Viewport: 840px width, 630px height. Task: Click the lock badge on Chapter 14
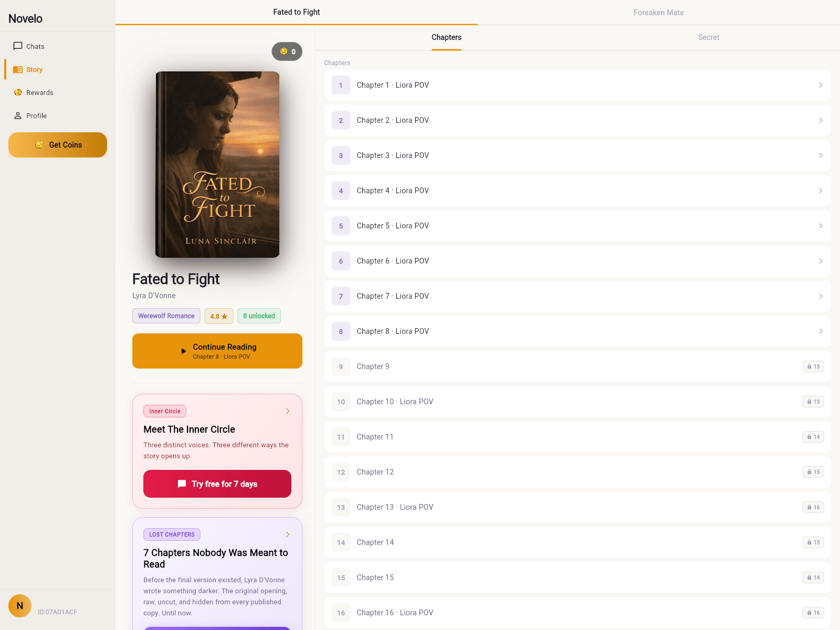[x=813, y=542]
